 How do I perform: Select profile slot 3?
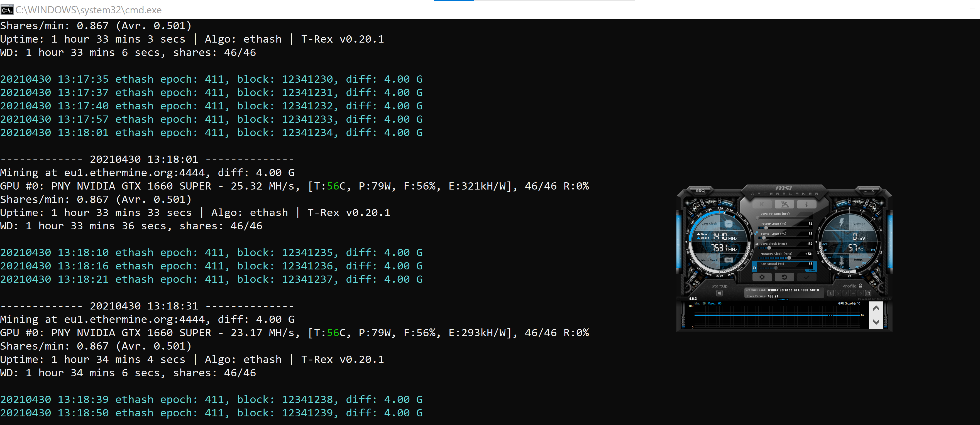846,293
